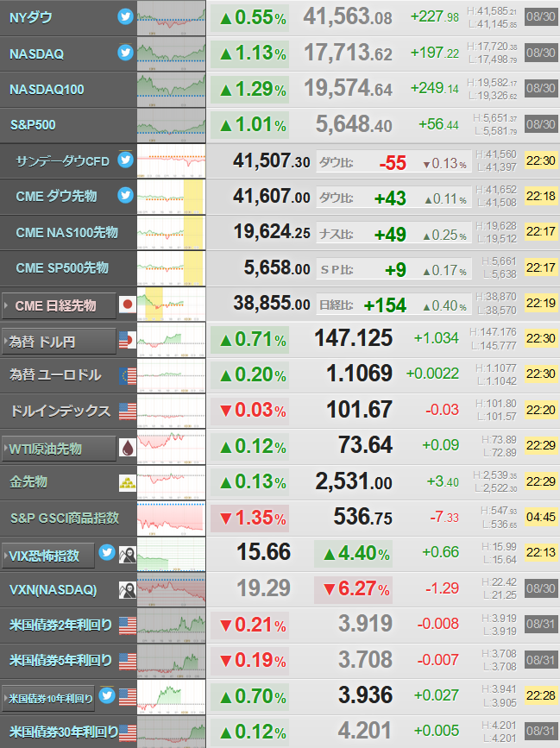This screenshot has width=560, height=748.
Task: Click the -55 ダウ比 value
Action: [x=393, y=163]
